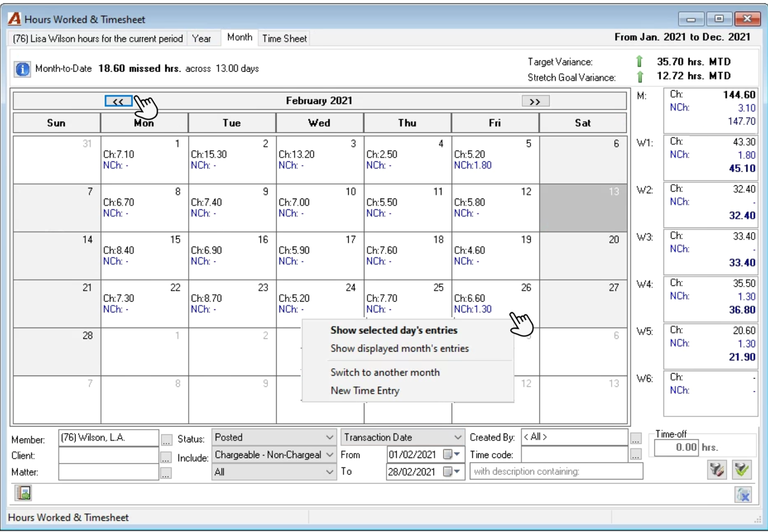Choose Show displayed month's entries
Viewport: 768px width, 532px height.
click(400, 349)
